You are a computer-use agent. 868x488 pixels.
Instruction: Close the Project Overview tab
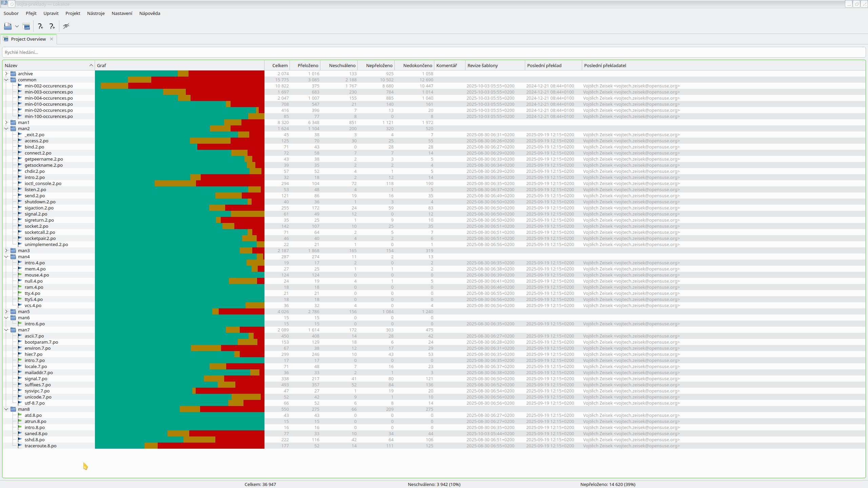coord(52,39)
